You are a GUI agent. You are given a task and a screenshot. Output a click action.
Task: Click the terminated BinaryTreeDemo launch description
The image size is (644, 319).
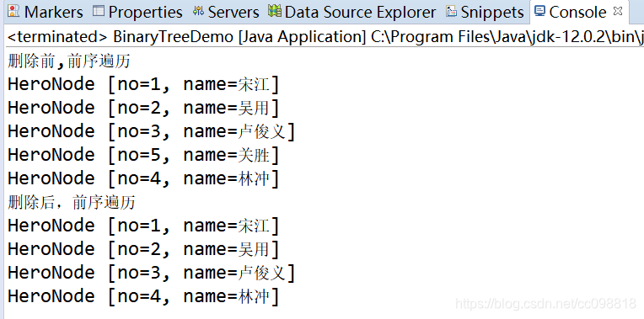click(325, 37)
